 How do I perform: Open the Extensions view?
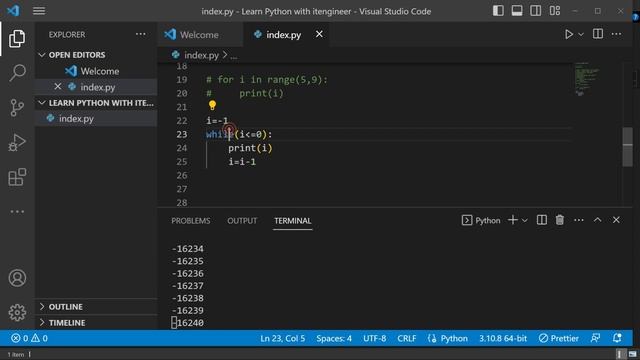click(x=17, y=177)
